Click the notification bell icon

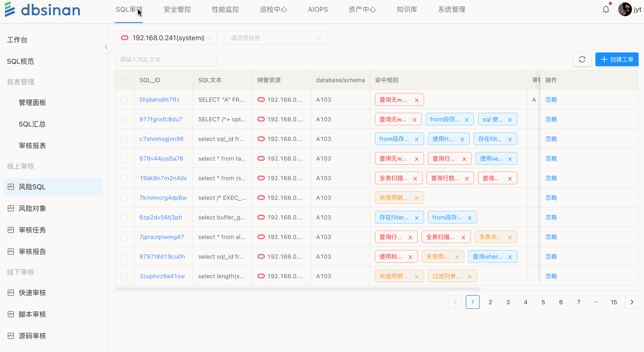[606, 9]
